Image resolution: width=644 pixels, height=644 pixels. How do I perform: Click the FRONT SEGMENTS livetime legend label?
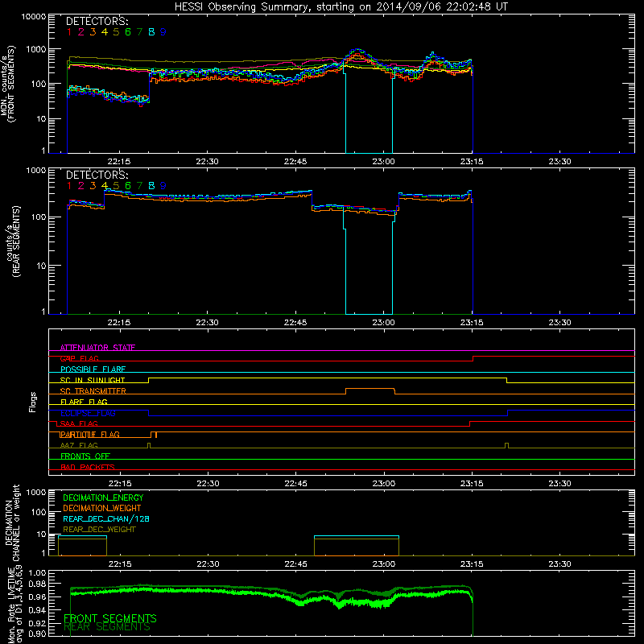tap(110, 618)
